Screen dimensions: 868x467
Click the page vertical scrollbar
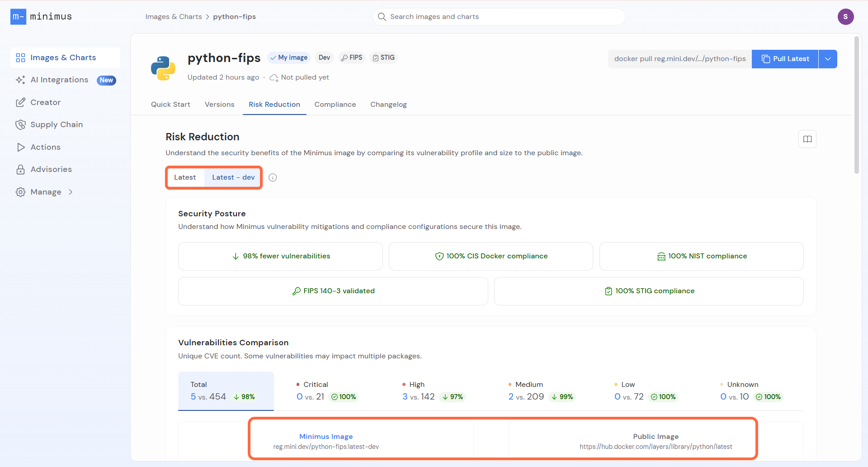(856, 105)
